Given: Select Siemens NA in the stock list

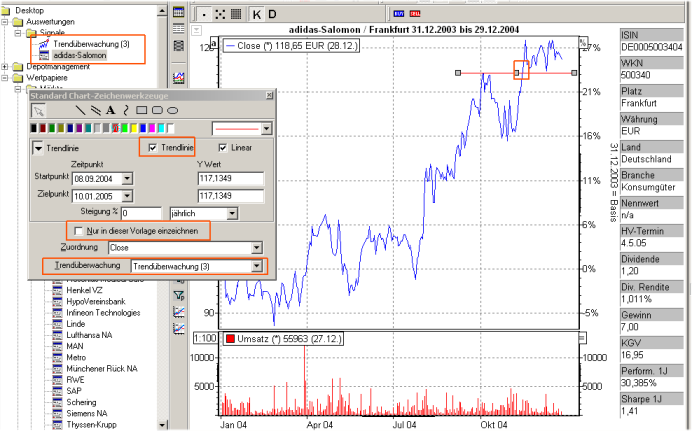Looking at the screenshot, I should tap(86, 413).
